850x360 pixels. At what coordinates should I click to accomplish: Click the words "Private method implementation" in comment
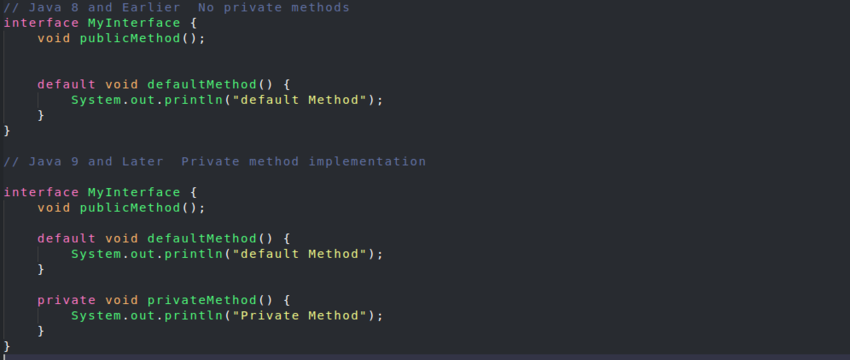tap(304, 162)
